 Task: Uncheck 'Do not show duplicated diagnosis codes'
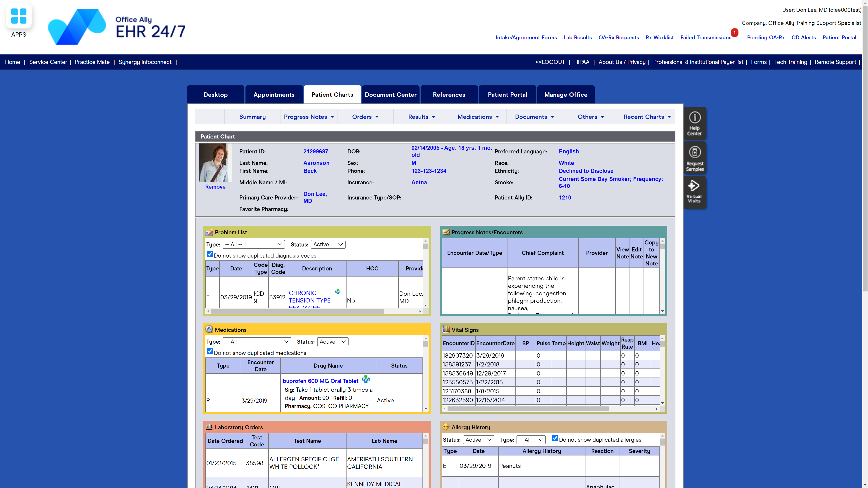click(x=210, y=254)
